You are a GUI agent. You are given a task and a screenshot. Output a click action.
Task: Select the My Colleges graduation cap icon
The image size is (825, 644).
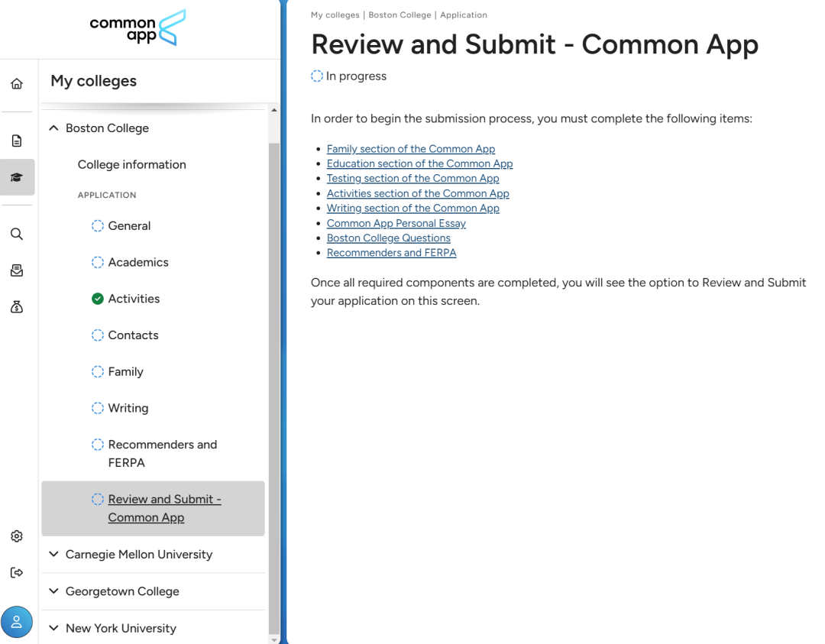[x=17, y=177]
